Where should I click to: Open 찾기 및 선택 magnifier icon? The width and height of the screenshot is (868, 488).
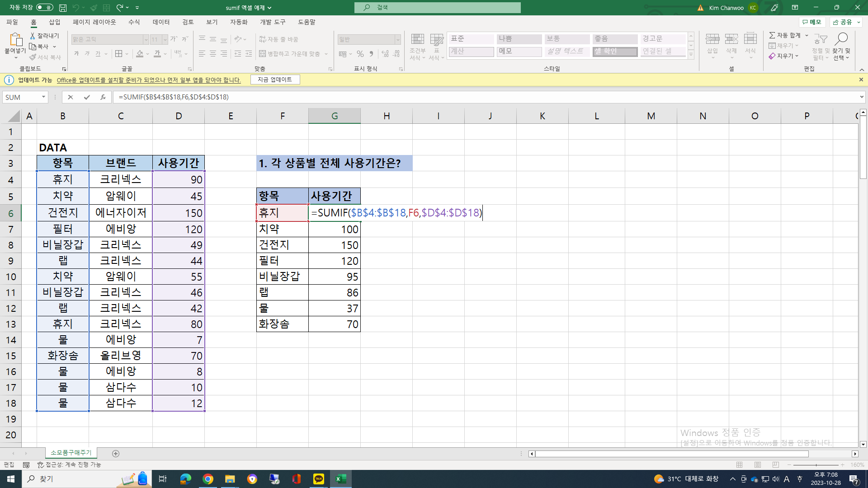(x=841, y=39)
